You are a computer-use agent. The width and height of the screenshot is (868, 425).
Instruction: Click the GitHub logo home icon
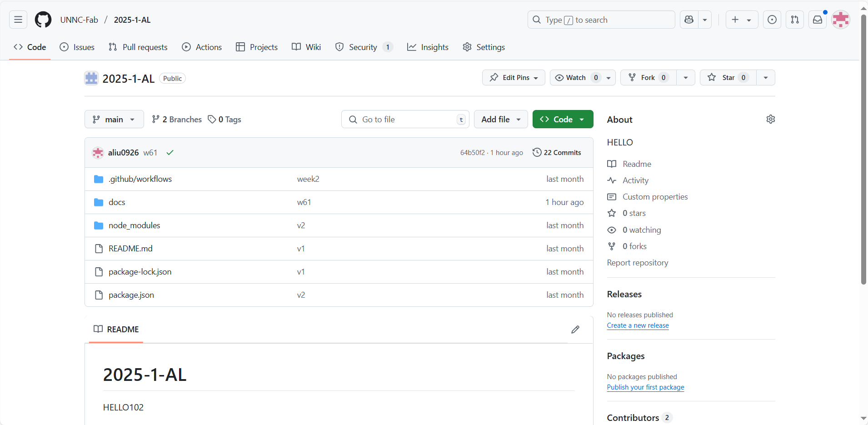pyautogui.click(x=43, y=20)
